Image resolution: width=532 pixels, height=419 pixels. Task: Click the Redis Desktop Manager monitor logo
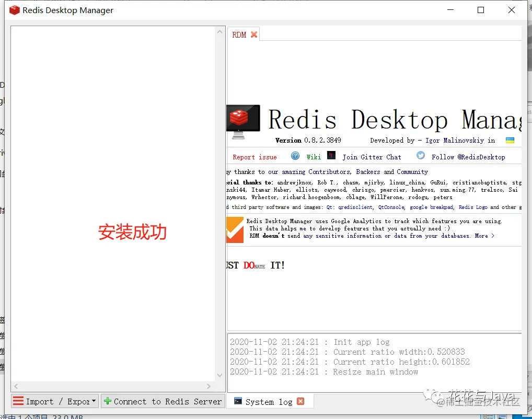[243, 122]
